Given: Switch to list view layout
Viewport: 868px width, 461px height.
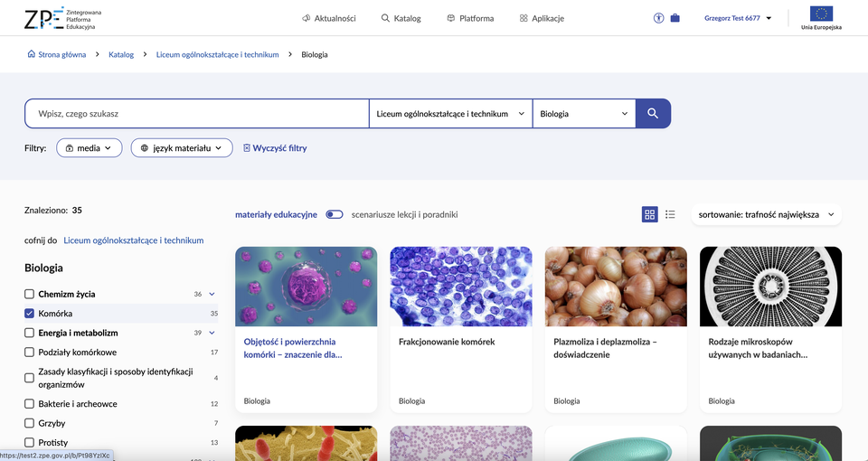Looking at the screenshot, I should point(670,214).
